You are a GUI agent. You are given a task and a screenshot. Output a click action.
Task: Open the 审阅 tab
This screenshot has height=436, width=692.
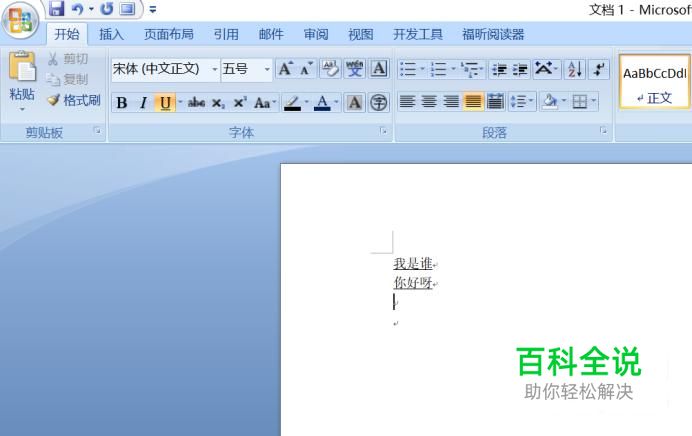pos(316,34)
